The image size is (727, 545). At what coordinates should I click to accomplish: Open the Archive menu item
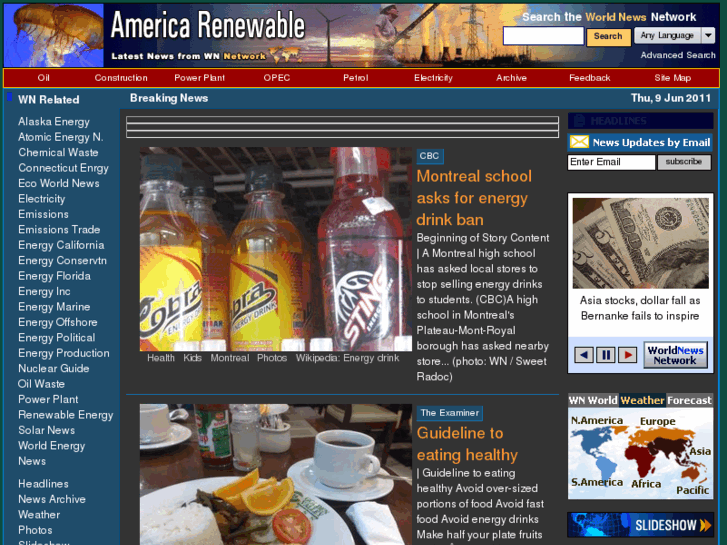pos(511,78)
